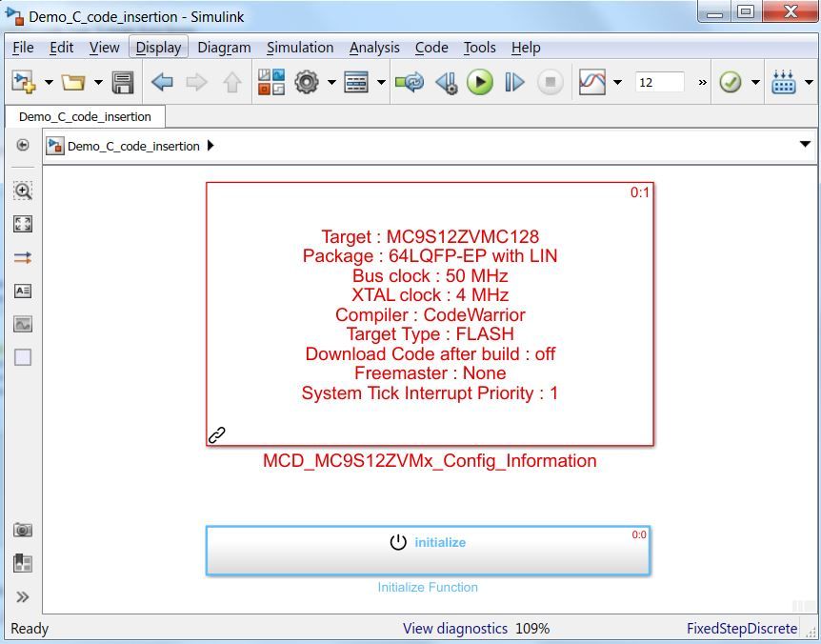Viewport: 821px width, 644px height.
Task: Open the Diagram menu
Action: [224, 48]
